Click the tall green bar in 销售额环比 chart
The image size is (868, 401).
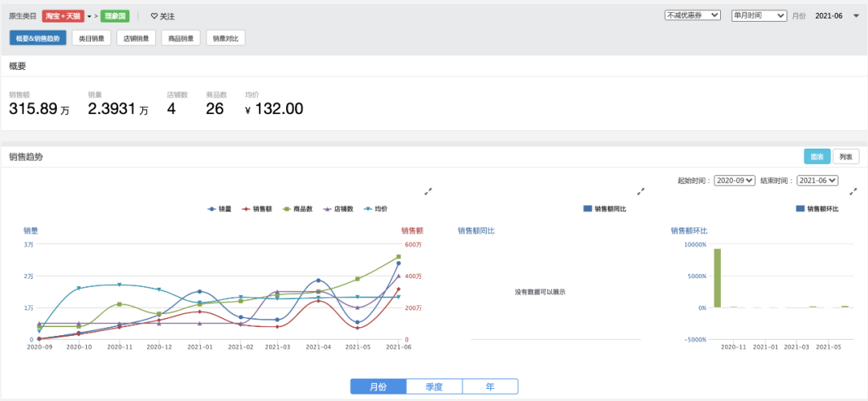(718, 278)
